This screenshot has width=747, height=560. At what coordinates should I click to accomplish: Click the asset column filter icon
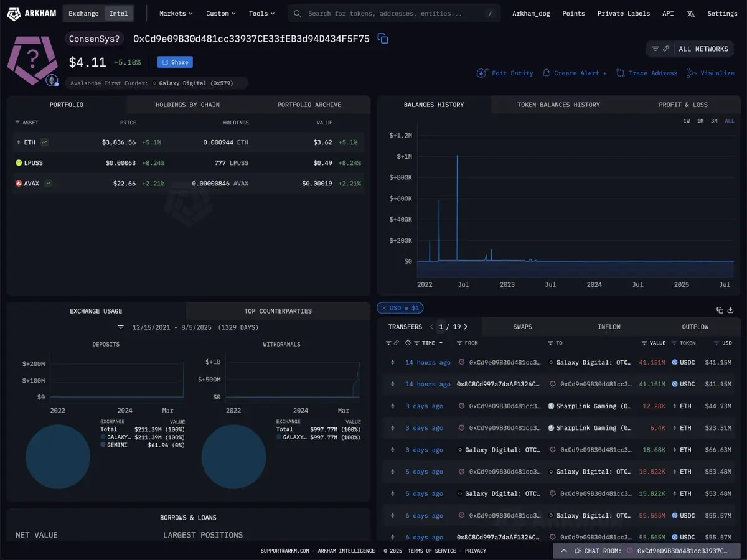click(17, 123)
